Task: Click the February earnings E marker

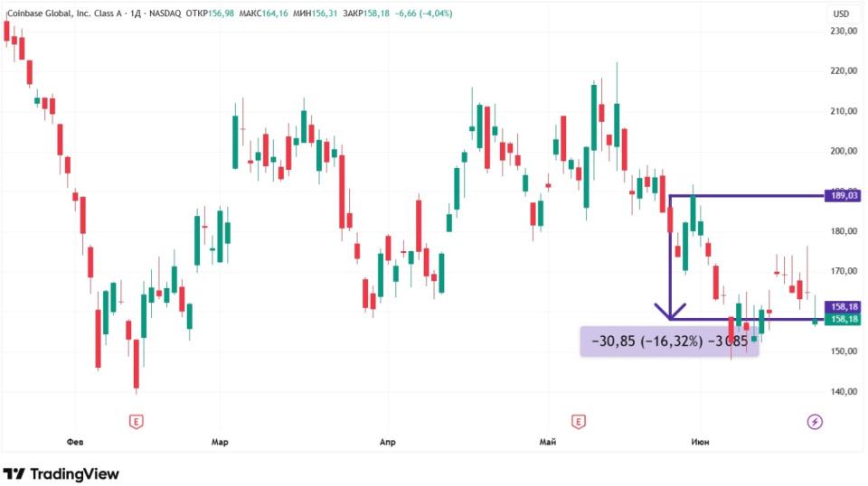Action: pyautogui.click(x=137, y=422)
